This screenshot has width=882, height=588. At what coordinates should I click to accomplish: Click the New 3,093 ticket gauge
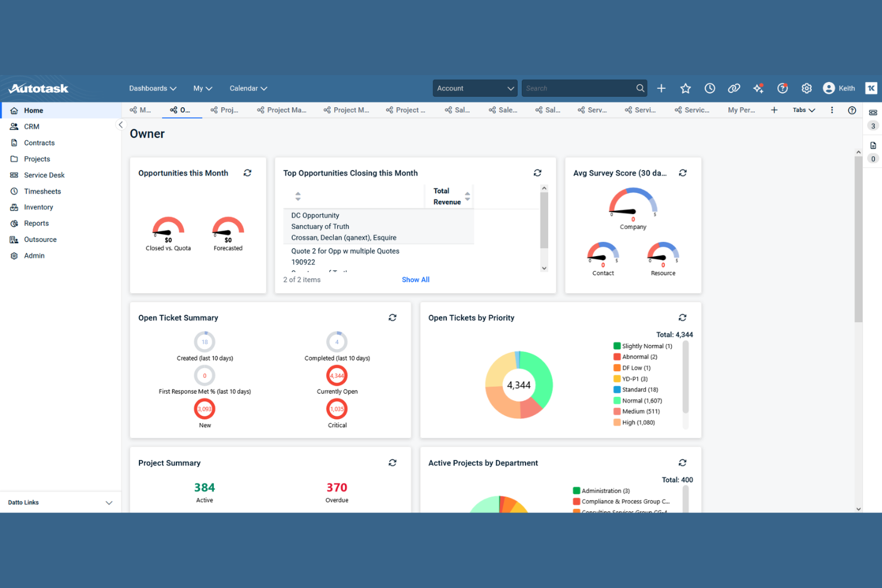click(204, 409)
